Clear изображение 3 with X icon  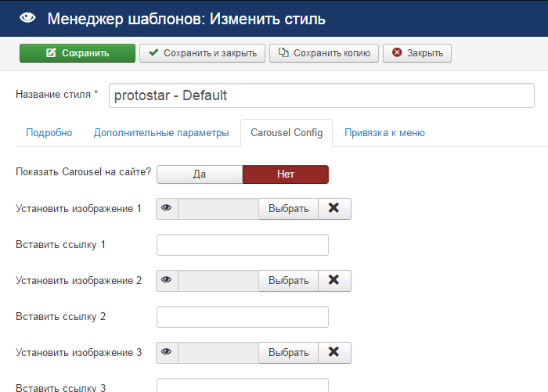coord(334,353)
